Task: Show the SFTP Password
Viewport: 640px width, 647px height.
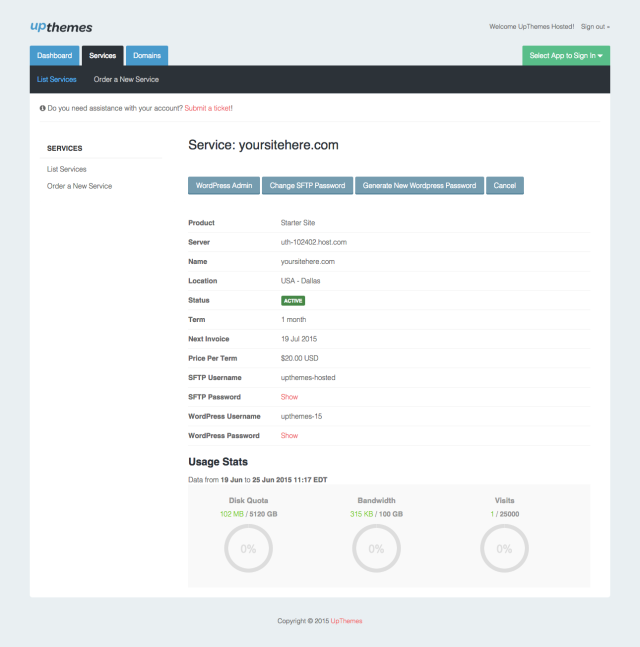Action: (x=289, y=397)
